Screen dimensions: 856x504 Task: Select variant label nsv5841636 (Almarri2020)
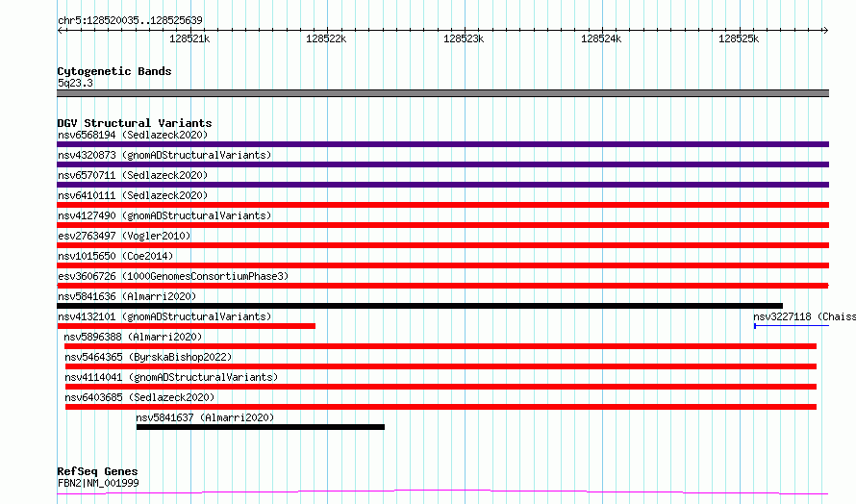click(127, 296)
